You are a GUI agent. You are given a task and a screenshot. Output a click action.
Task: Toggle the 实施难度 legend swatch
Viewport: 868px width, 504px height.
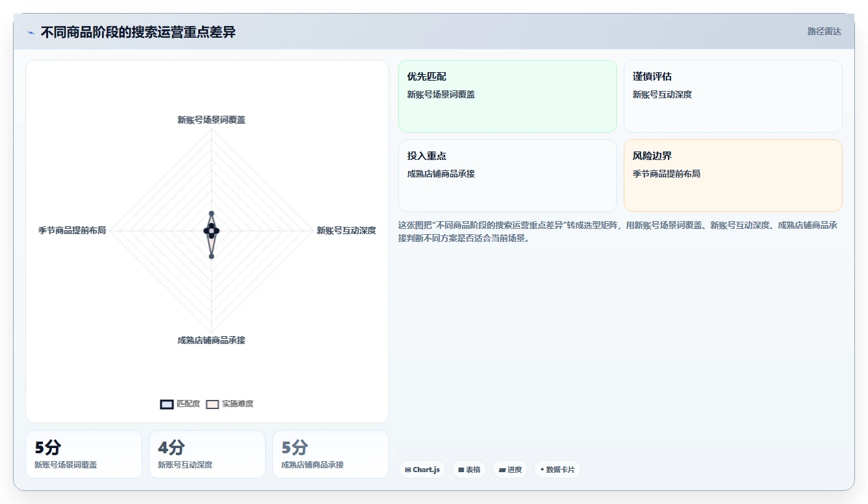[x=212, y=404]
